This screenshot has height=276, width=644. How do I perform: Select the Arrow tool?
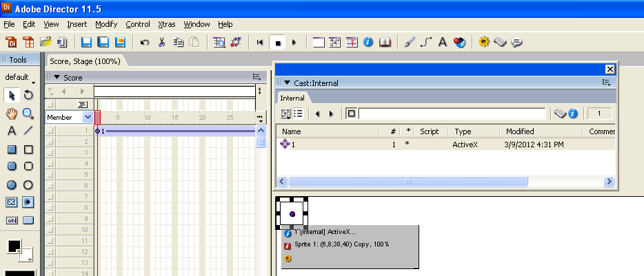tap(12, 96)
